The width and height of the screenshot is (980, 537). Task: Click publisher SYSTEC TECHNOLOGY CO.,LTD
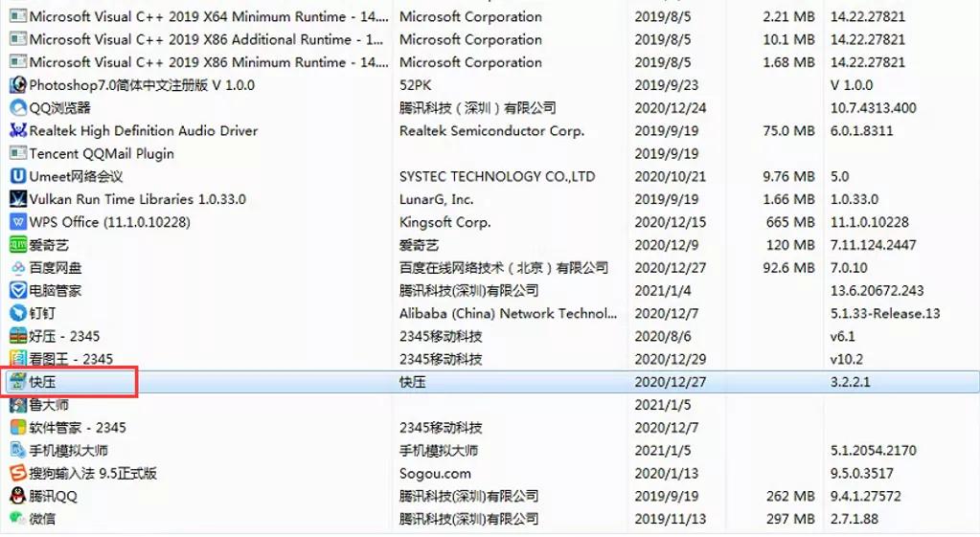pyautogui.click(x=497, y=176)
